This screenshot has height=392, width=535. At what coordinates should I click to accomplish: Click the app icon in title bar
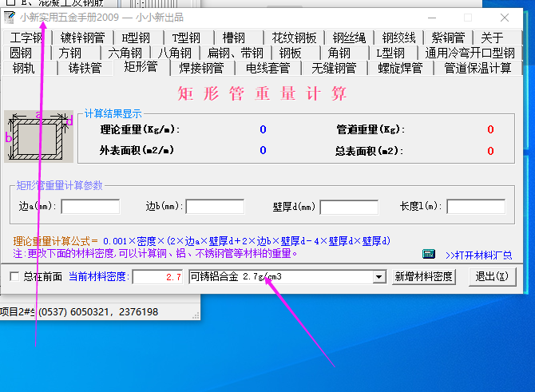10,18
